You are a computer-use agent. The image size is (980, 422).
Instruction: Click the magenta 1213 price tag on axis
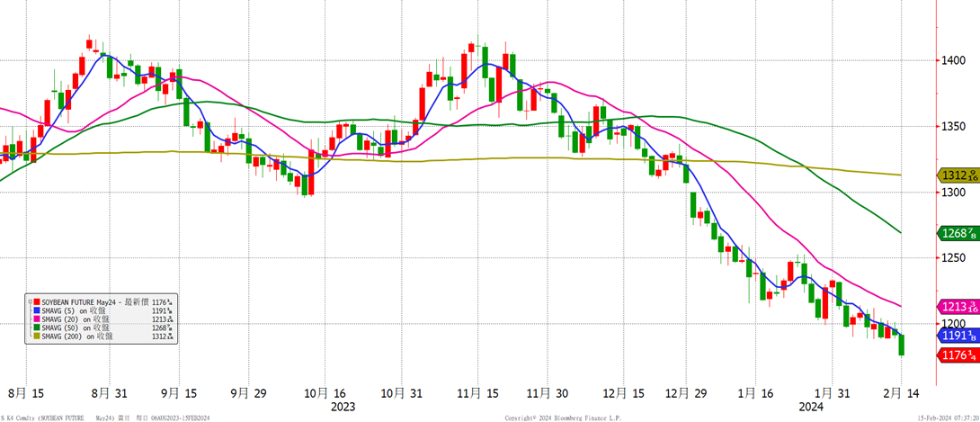tap(958, 306)
